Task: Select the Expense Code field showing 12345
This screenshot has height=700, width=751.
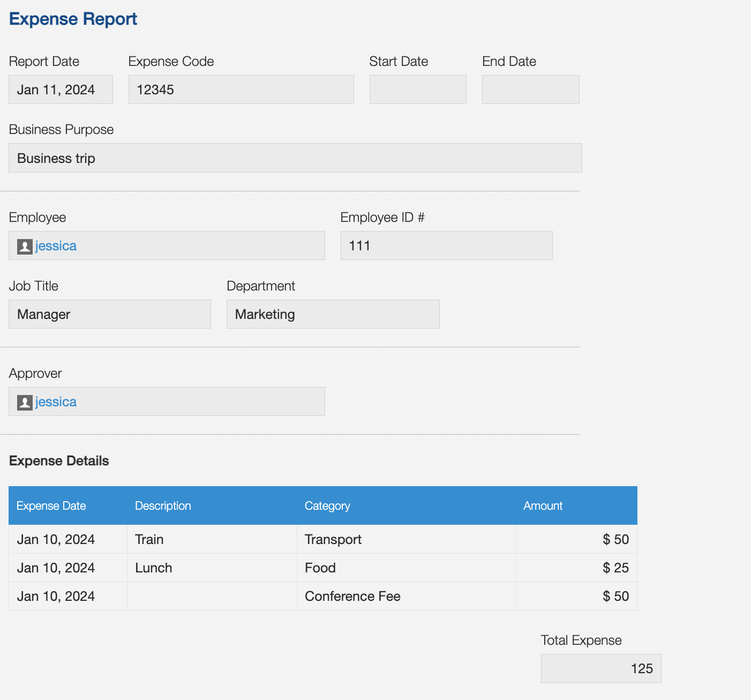Action: pyautogui.click(x=241, y=90)
